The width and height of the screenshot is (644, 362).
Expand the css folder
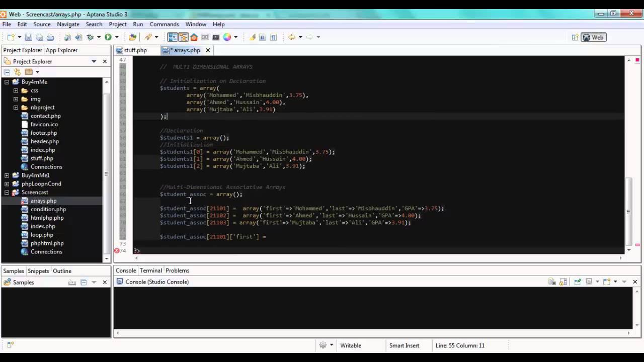point(16,90)
